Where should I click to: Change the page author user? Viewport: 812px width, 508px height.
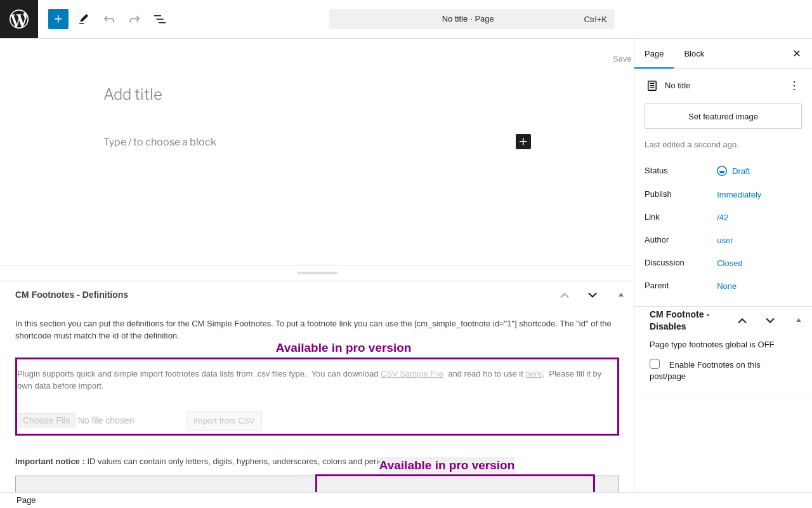point(725,240)
